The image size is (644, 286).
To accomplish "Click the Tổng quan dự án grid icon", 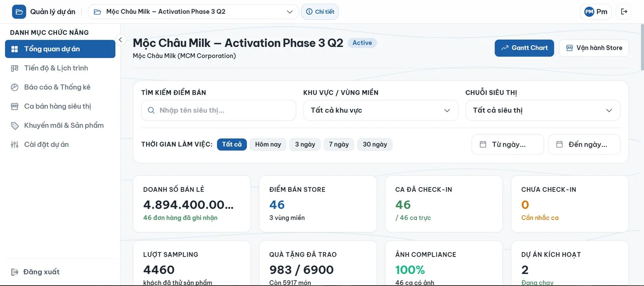I will point(15,49).
